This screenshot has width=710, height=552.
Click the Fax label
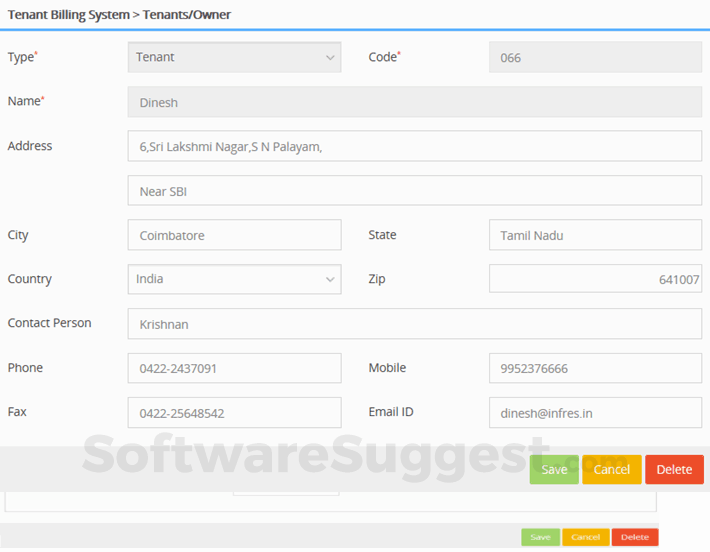(17, 412)
